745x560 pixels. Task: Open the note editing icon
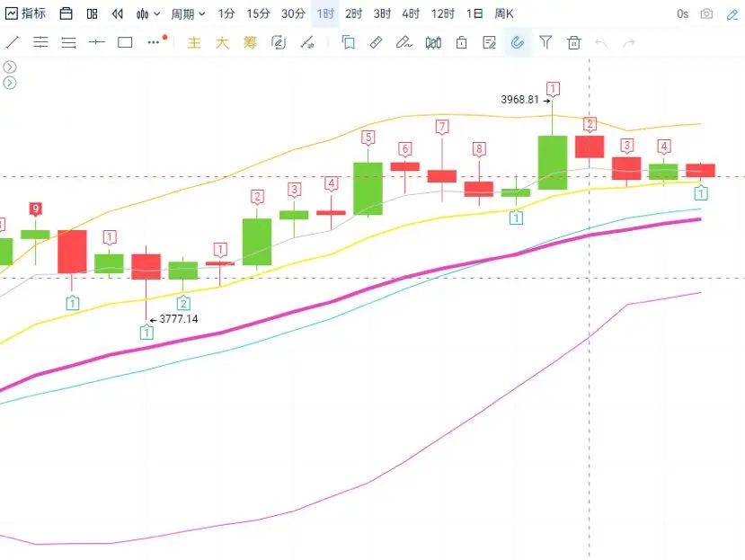pyautogui.click(x=489, y=43)
